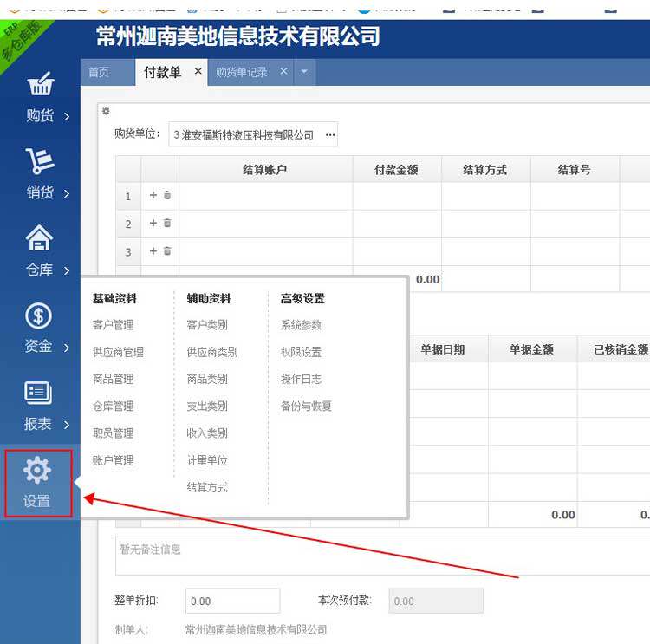Select 客户管理 in settings menu
Viewport: 650px width, 644px height.
pyautogui.click(x=114, y=325)
